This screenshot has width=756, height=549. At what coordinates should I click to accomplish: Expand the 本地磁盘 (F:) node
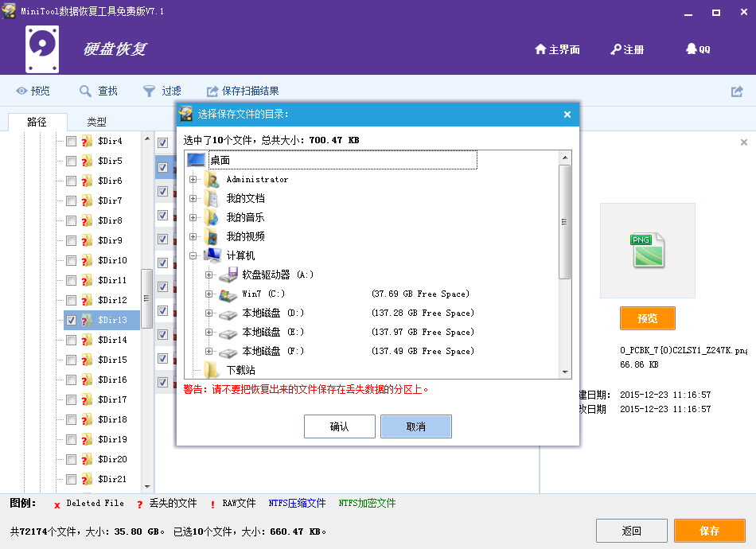[x=208, y=352]
